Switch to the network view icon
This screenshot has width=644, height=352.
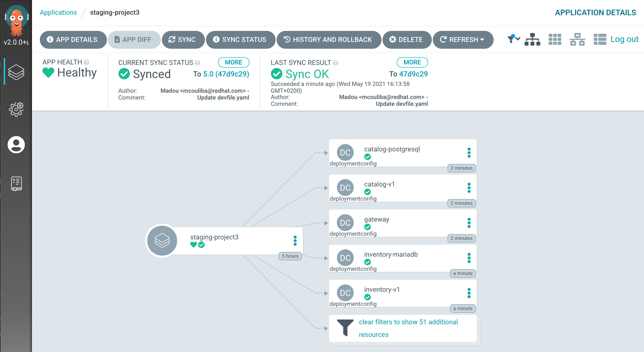tap(577, 40)
